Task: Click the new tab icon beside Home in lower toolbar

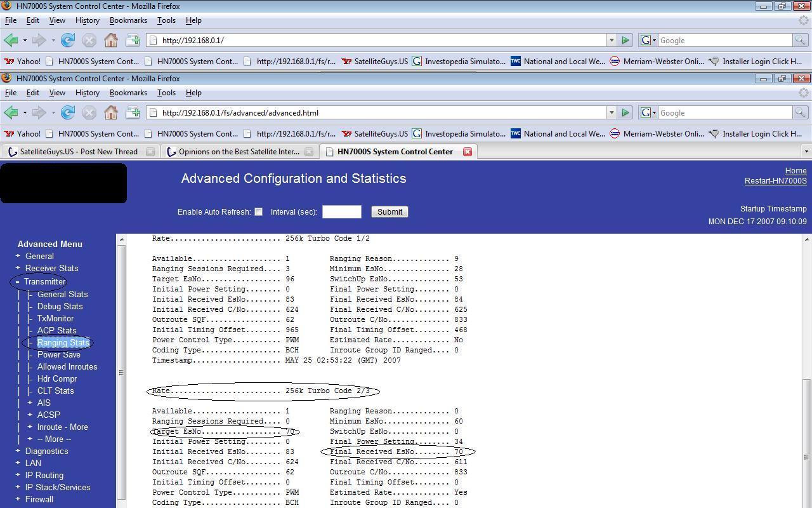Action: pyautogui.click(x=133, y=112)
